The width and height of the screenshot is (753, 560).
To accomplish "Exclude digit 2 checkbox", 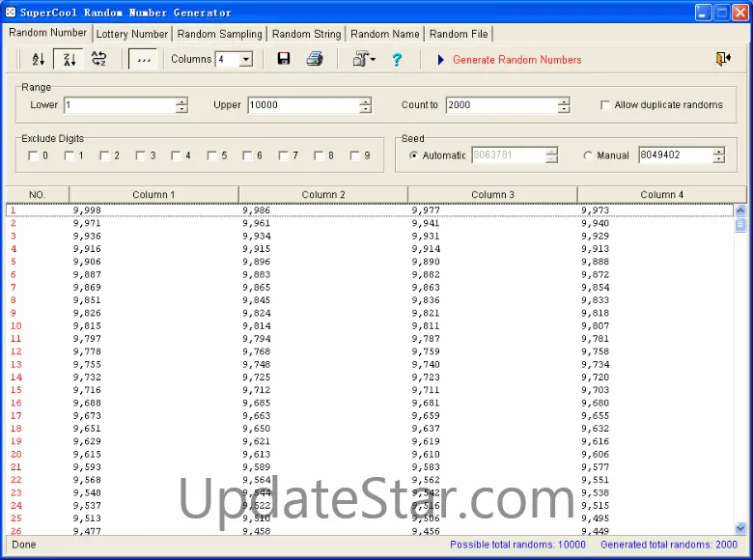I will (x=104, y=155).
